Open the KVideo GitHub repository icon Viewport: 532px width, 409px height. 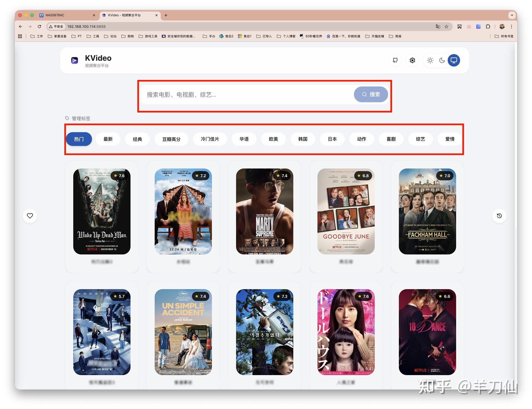[395, 60]
